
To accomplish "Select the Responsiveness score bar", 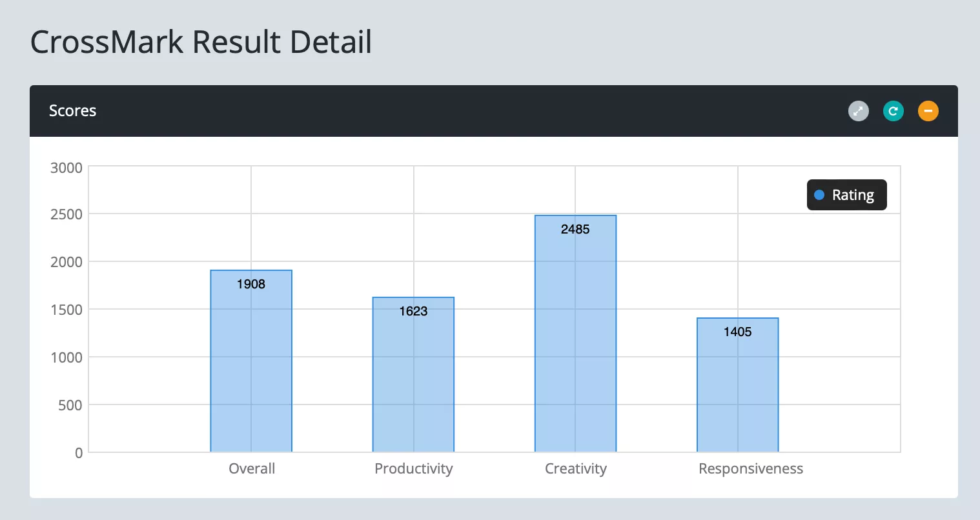I will click(737, 394).
